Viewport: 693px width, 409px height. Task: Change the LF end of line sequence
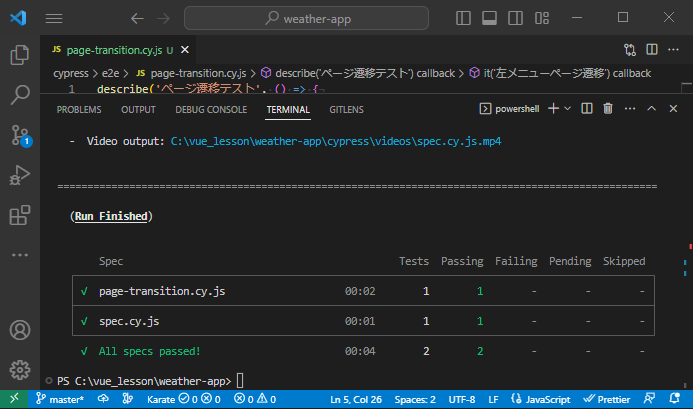[x=493, y=399]
